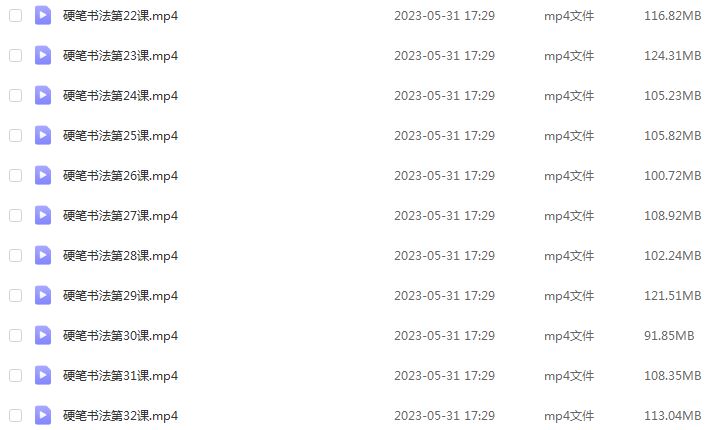Image resolution: width=718 pixels, height=430 pixels.
Task: Select the file name 硬笔书法第30课.mp4
Action: click(x=120, y=336)
